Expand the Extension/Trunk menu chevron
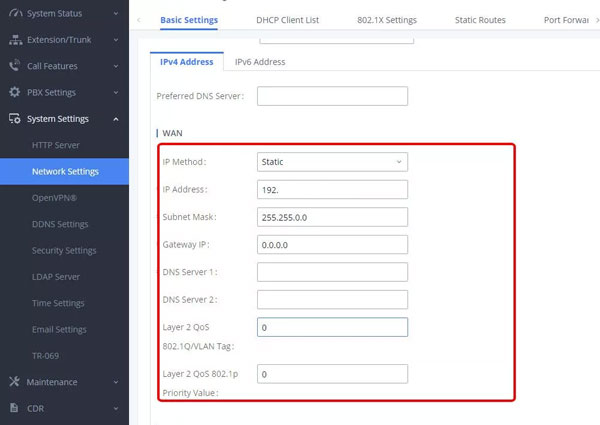The width and height of the screenshot is (600, 425). click(116, 40)
